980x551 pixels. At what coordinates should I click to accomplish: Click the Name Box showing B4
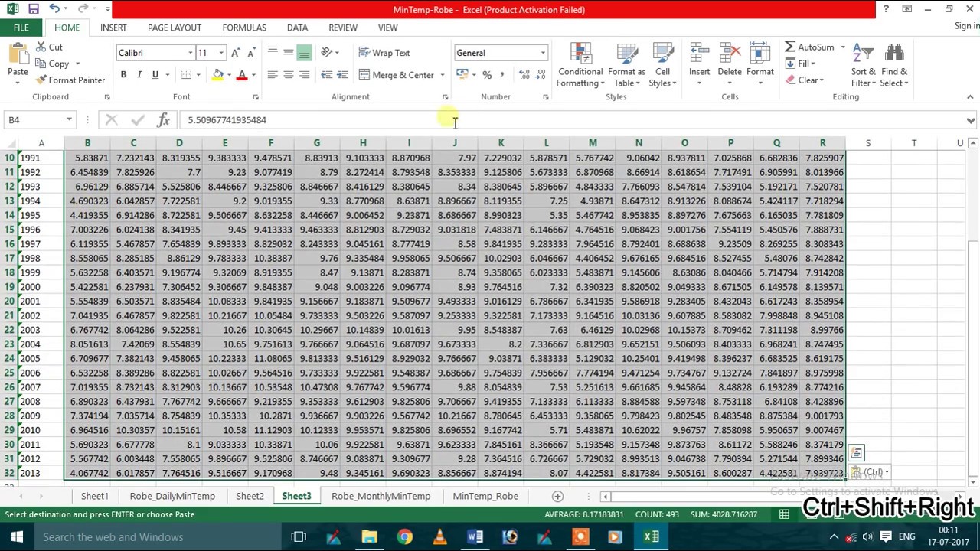pos(34,119)
